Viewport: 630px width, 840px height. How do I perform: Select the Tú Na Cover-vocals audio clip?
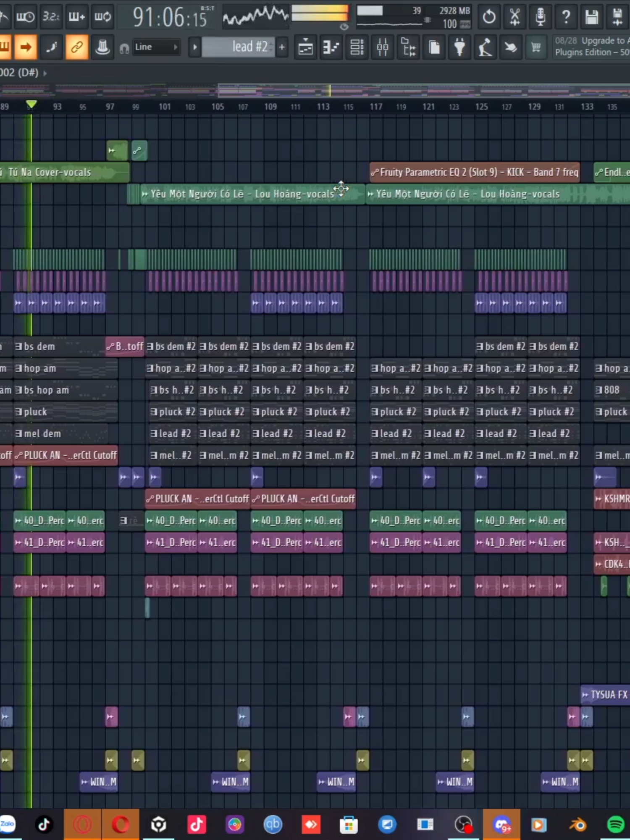tap(64, 172)
